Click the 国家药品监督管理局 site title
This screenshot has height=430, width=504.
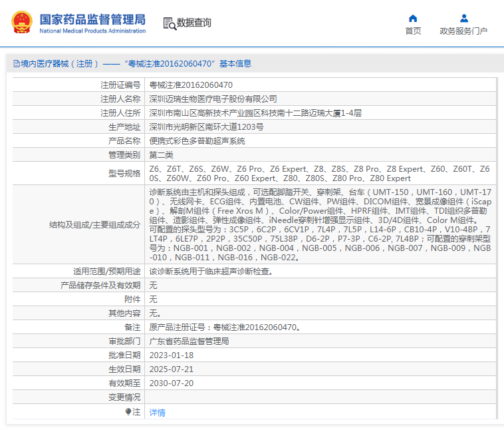tap(92, 20)
